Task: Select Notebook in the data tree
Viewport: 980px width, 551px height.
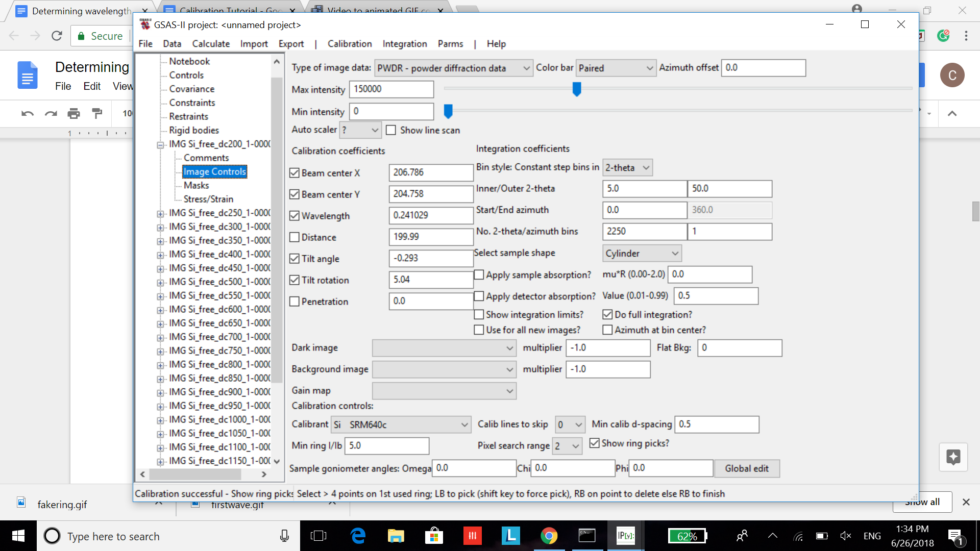Action: coord(189,61)
